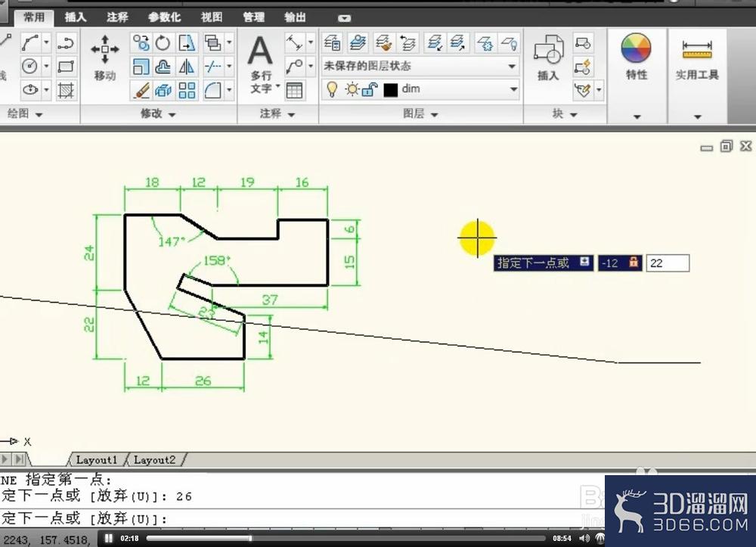Click the 插入 insert block large icon
The height and width of the screenshot is (547, 756).
click(548, 57)
